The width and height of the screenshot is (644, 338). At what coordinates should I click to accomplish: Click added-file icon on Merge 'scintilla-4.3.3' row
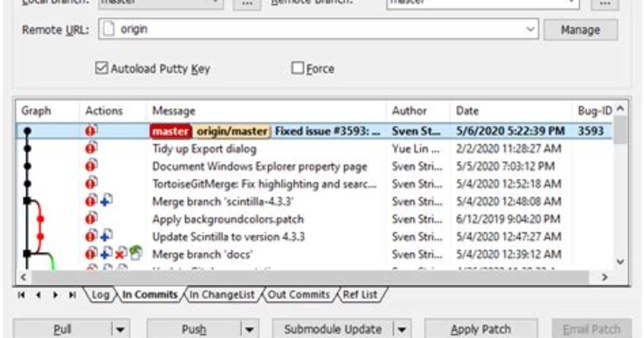click(x=107, y=201)
